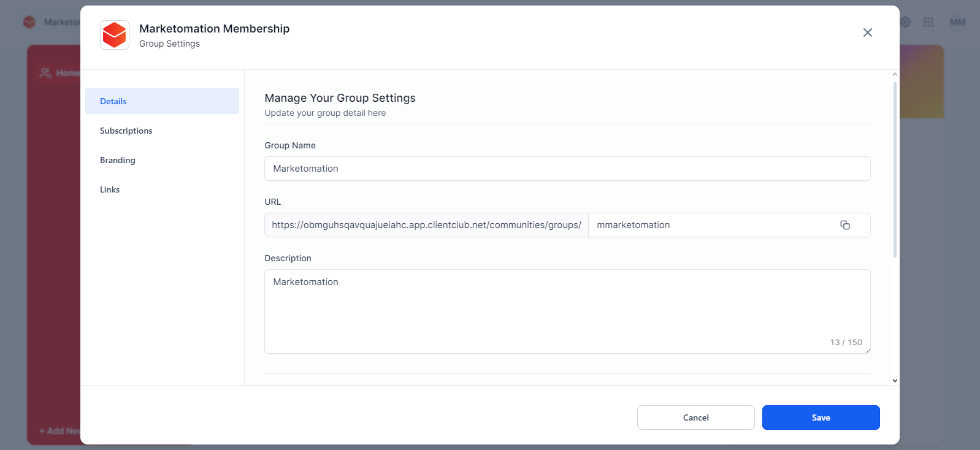Click the Group Name input field

[x=567, y=169]
